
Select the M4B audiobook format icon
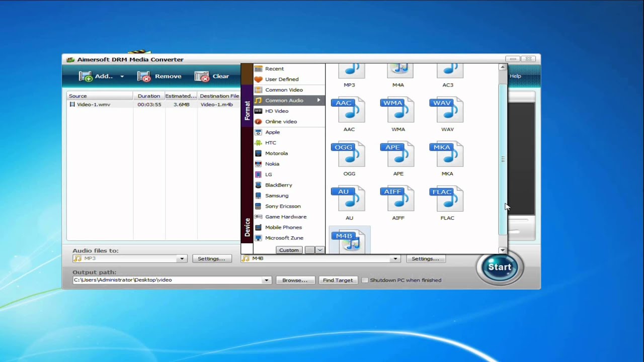[x=349, y=241]
